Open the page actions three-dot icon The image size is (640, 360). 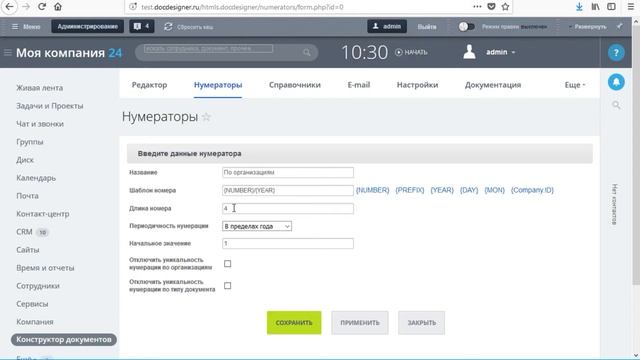pos(477,7)
